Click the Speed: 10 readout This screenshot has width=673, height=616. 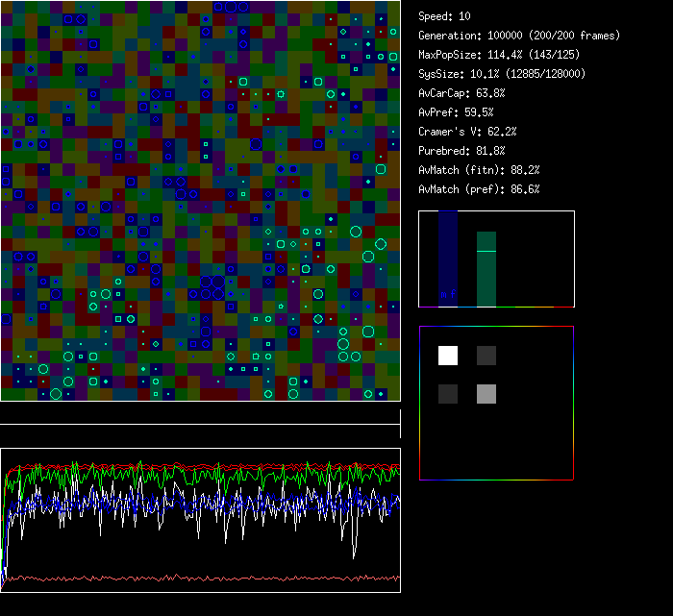click(445, 16)
